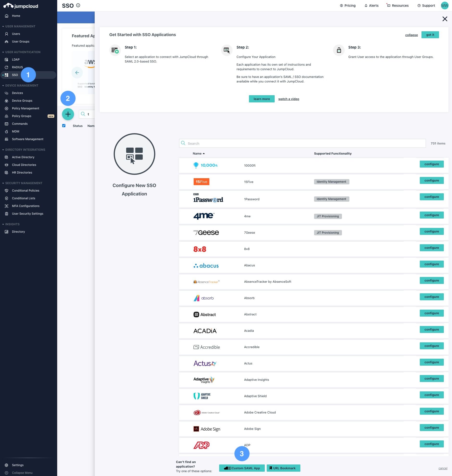Image resolution: width=452 pixels, height=476 pixels.
Task: Open Commands page
Action: [20, 124]
